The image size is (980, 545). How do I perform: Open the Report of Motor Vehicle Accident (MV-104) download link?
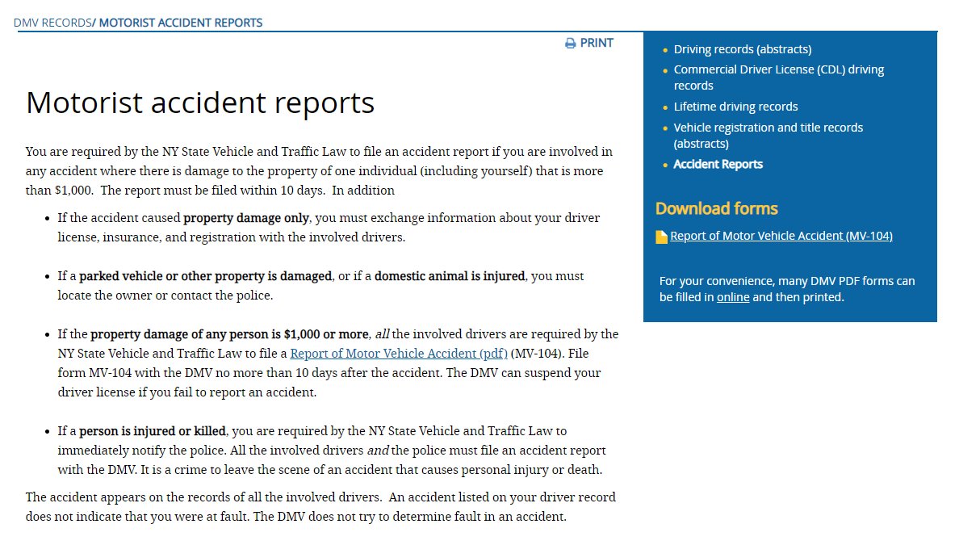point(781,236)
